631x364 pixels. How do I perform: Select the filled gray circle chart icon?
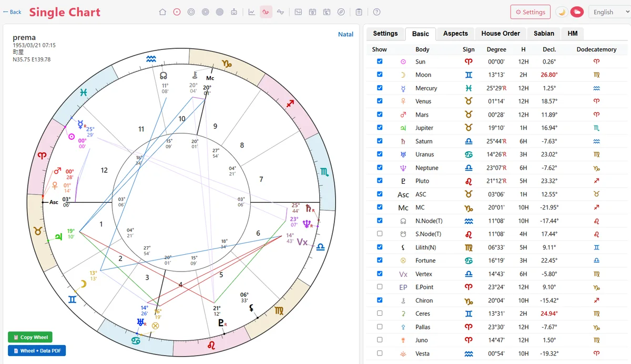pyautogui.click(x=220, y=12)
